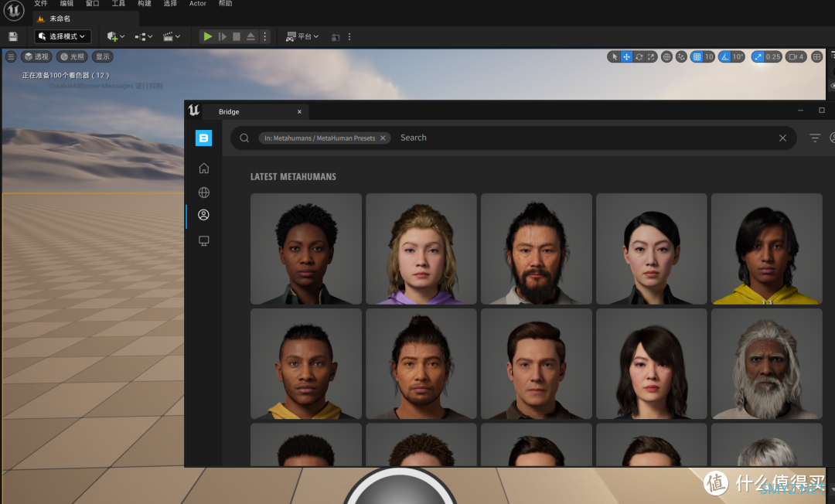
Task: Select brown-haired man in olive shirt MetaHuman
Action: 537,363
